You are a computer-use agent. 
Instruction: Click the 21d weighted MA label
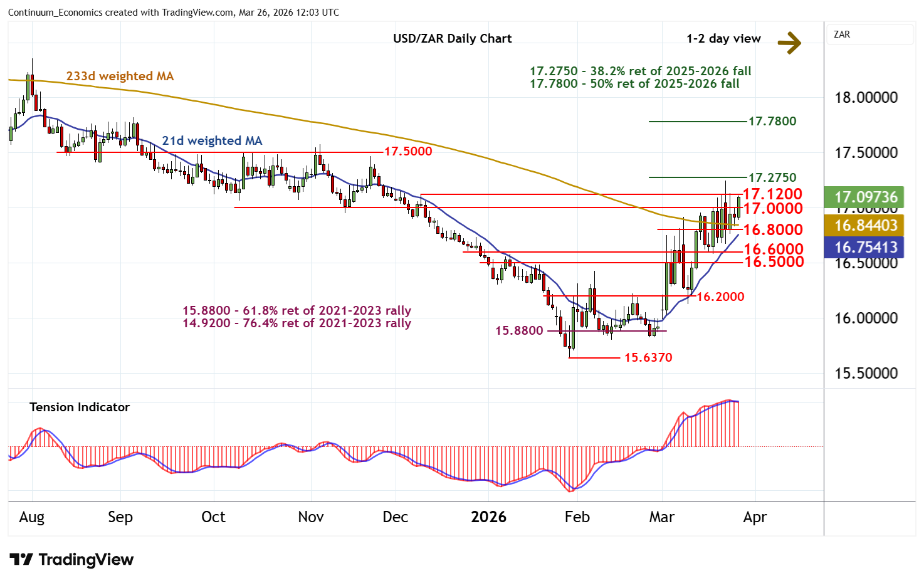pos(212,140)
